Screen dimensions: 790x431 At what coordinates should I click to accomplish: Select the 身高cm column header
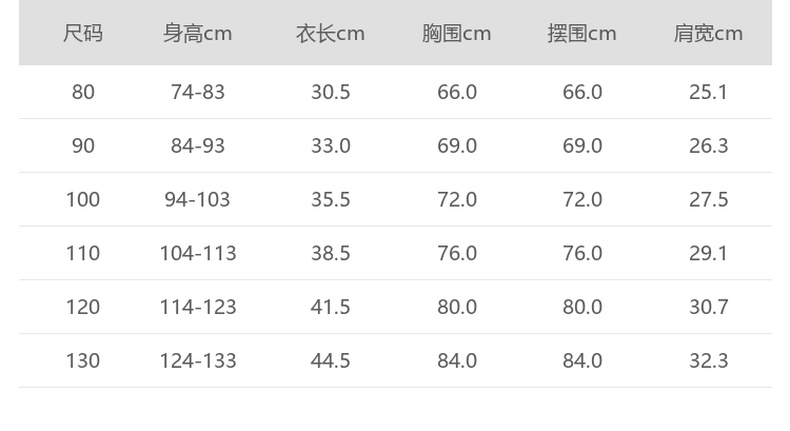198,34
